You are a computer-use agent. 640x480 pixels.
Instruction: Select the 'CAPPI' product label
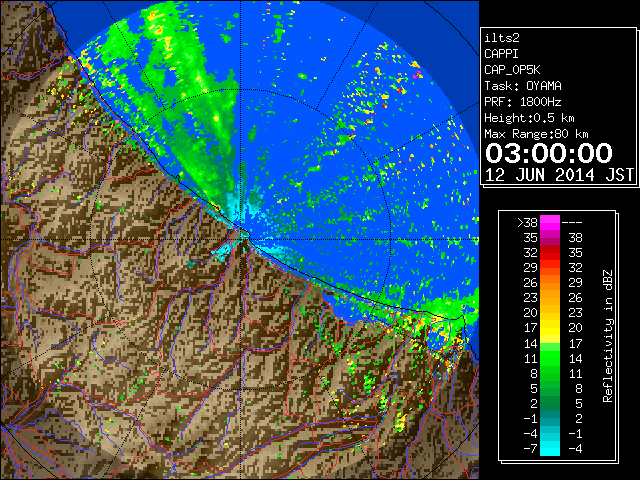[501, 54]
